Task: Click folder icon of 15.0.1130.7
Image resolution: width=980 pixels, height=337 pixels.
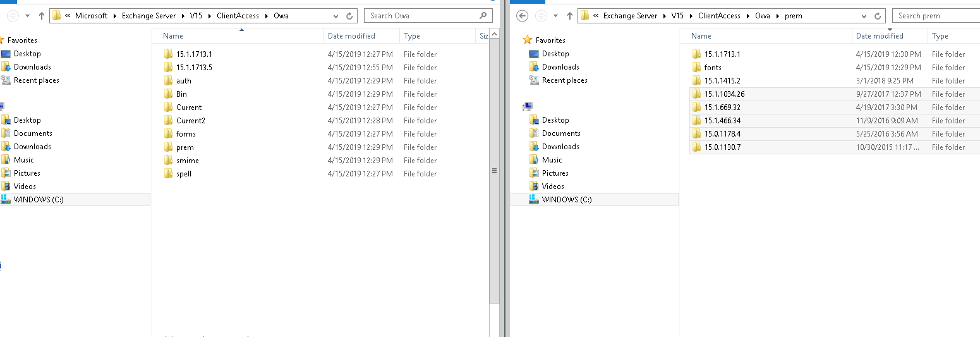Action: (x=696, y=147)
